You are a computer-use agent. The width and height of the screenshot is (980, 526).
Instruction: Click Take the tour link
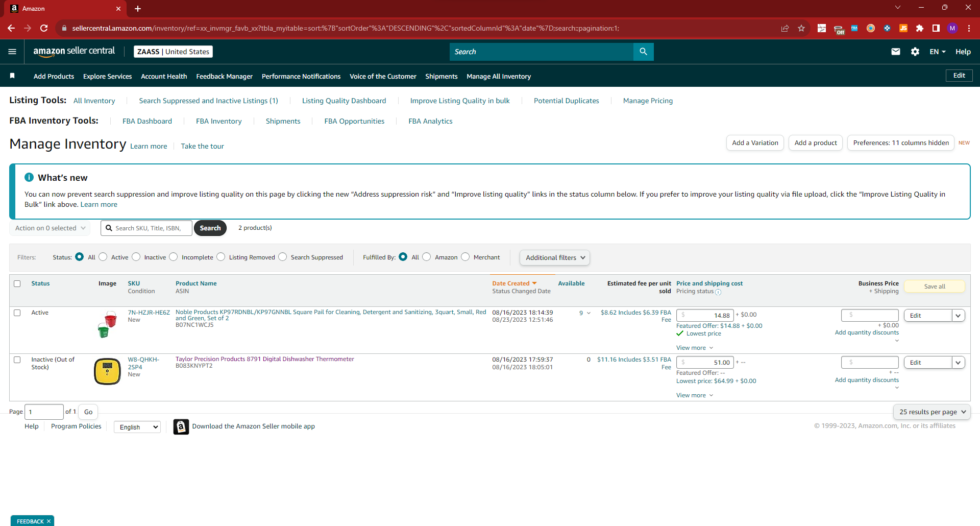203,146
